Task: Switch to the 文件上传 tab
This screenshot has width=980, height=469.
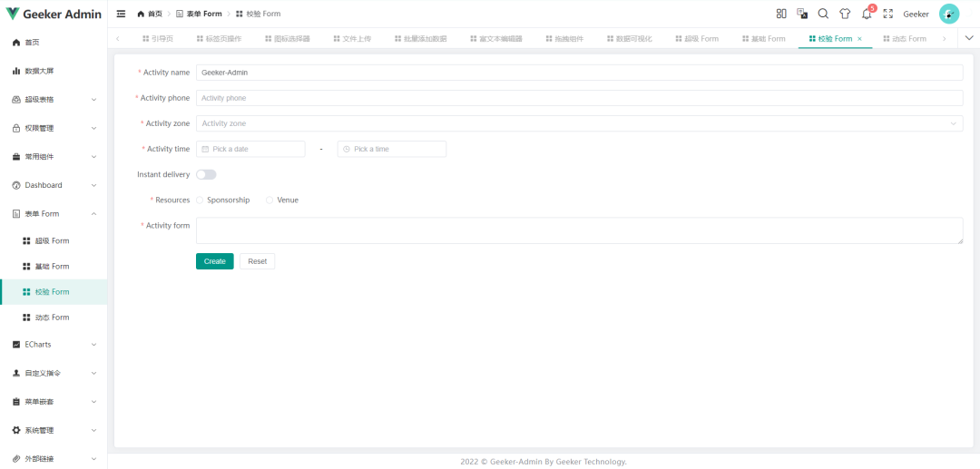Action: pyautogui.click(x=352, y=39)
